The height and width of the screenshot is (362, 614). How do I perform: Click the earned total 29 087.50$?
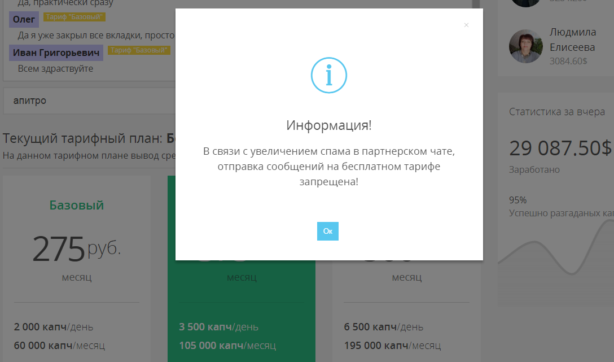(x=560, y=148)
